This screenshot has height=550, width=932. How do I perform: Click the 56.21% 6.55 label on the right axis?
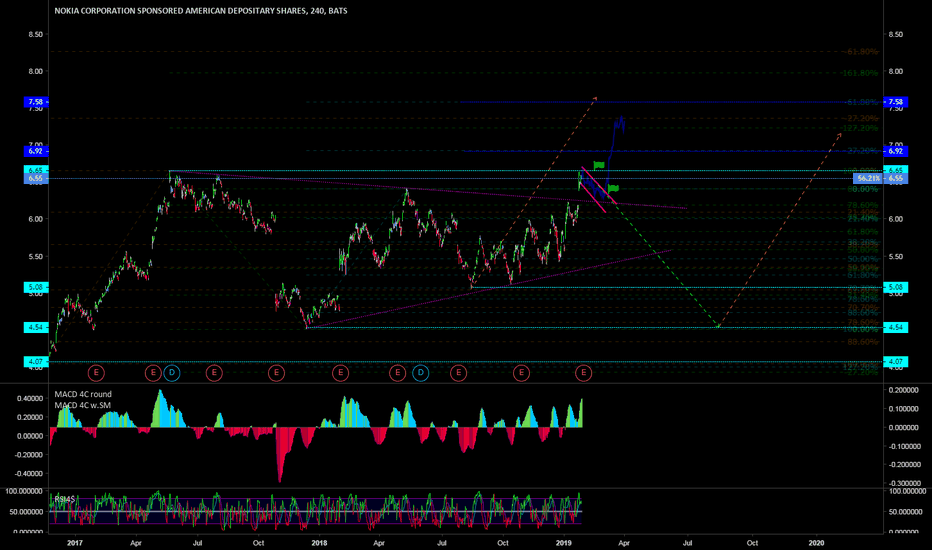click(880, 178)
